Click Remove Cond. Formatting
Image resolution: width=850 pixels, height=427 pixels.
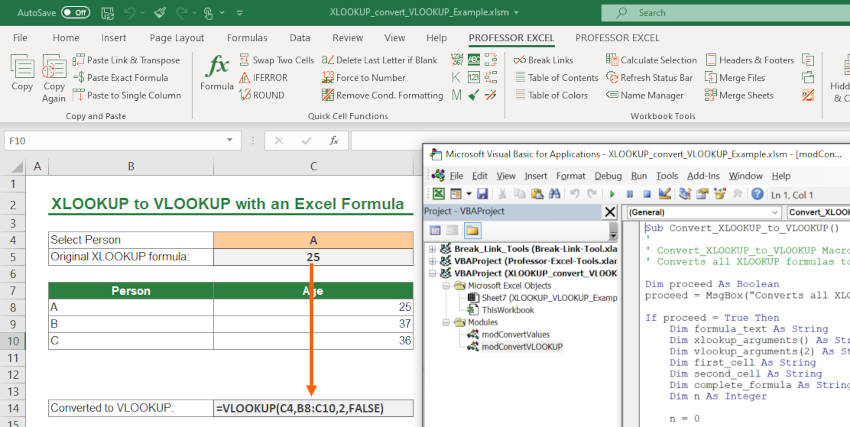tap(382, 95)
